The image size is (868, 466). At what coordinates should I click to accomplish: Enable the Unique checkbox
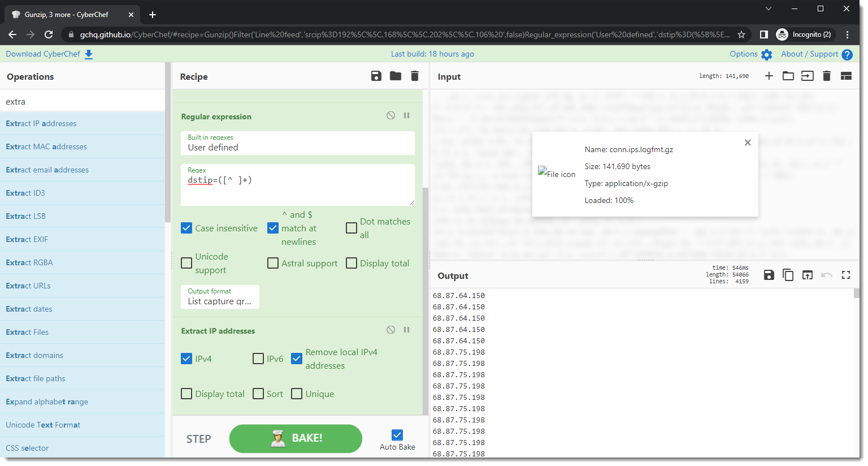pos(297,394)
